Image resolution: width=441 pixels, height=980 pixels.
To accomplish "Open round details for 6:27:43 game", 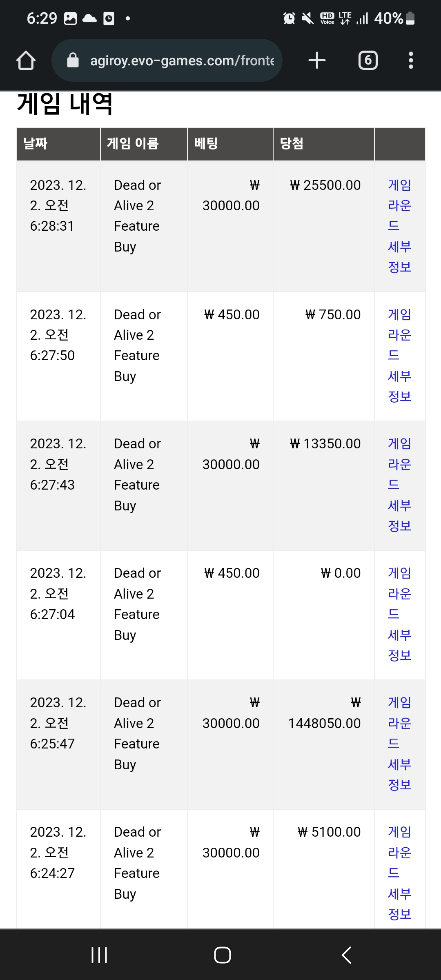I will (x=399, y=485).
